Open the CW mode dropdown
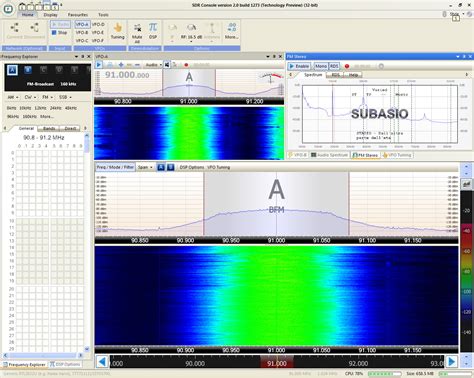 [x=30, y=97]
